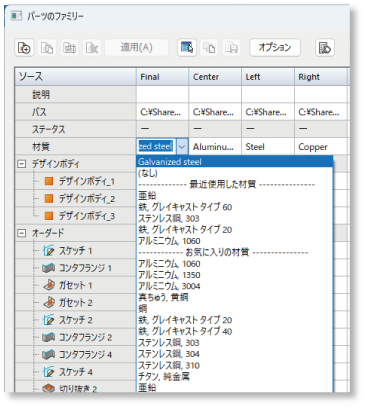
Task: Select the デザインボディ_3 tree item
Action: (87, 216)
